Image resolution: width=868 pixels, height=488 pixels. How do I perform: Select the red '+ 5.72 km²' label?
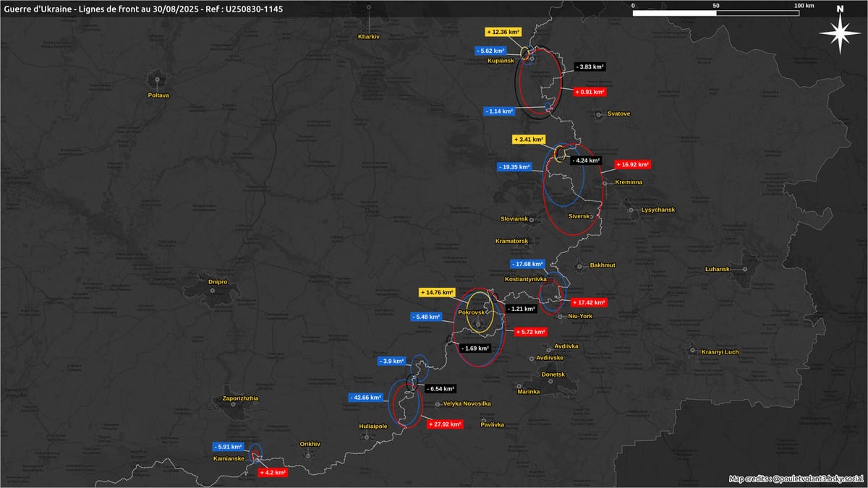click(x=529, y=331)
